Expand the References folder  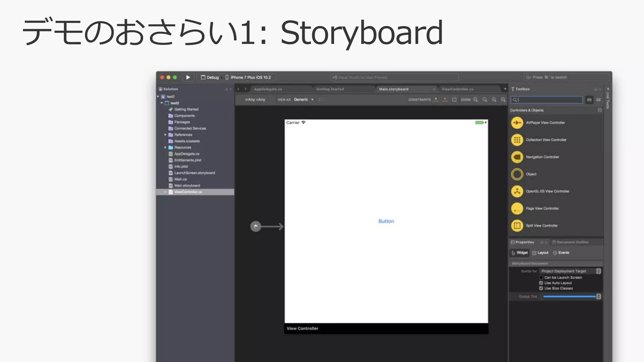[165, 135]
